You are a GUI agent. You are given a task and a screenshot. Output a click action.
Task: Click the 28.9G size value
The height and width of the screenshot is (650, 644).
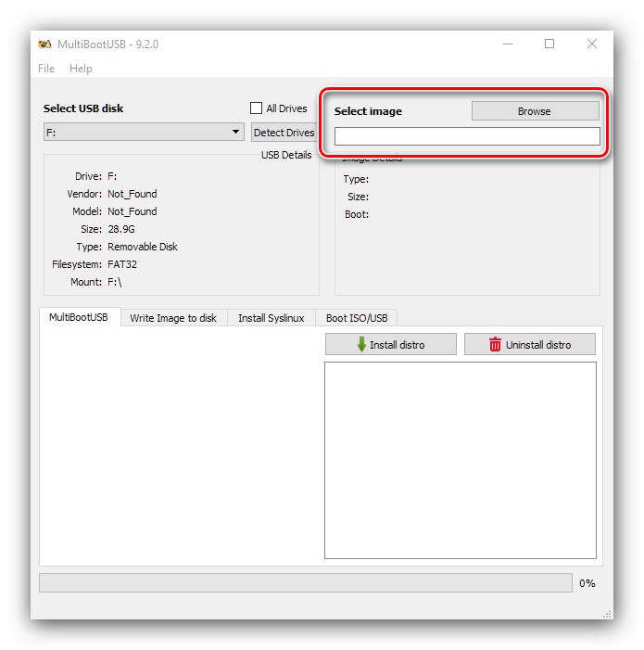click(121, 229)
